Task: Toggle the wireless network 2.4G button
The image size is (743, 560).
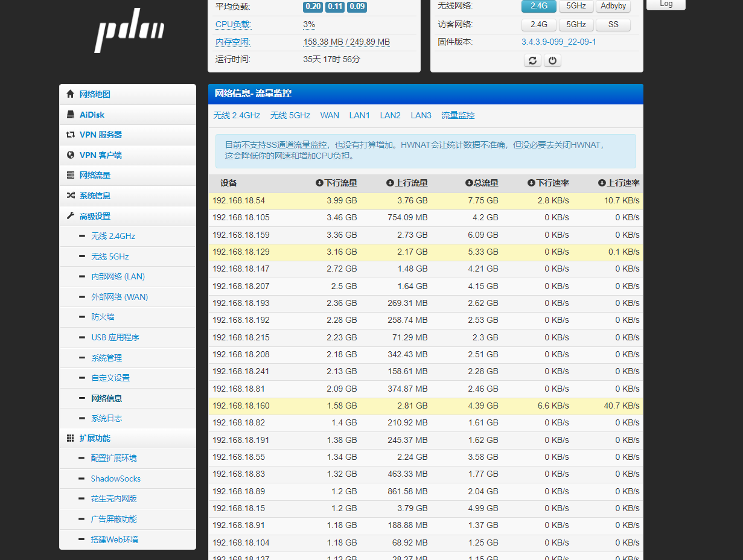Action: 539,6
